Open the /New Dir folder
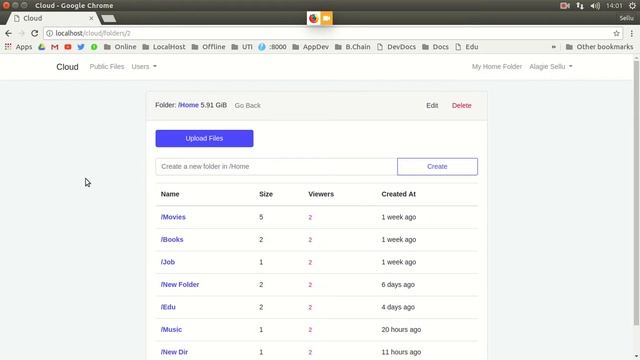 (x=174, y=352)
